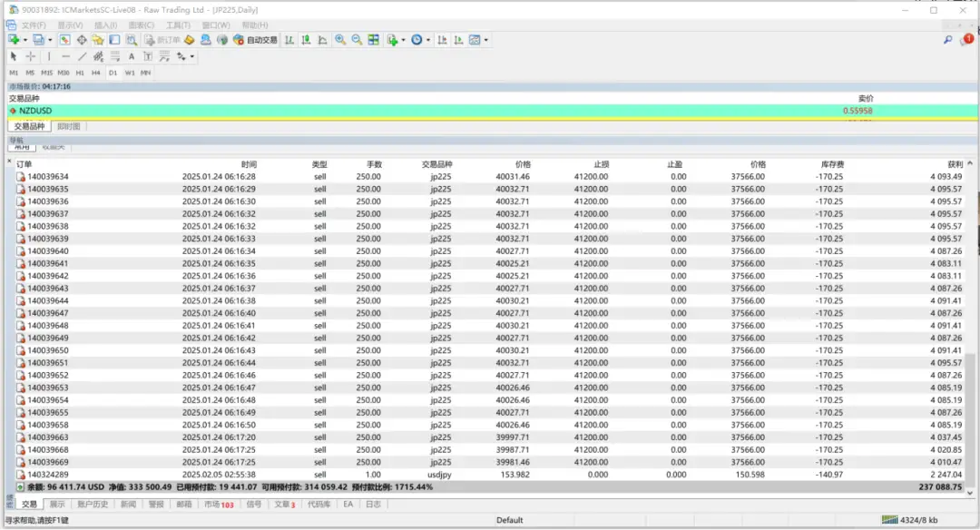
Task: Toggle the Market Watch panel icon
Action: pyautogui.click(x=65, y=40)
